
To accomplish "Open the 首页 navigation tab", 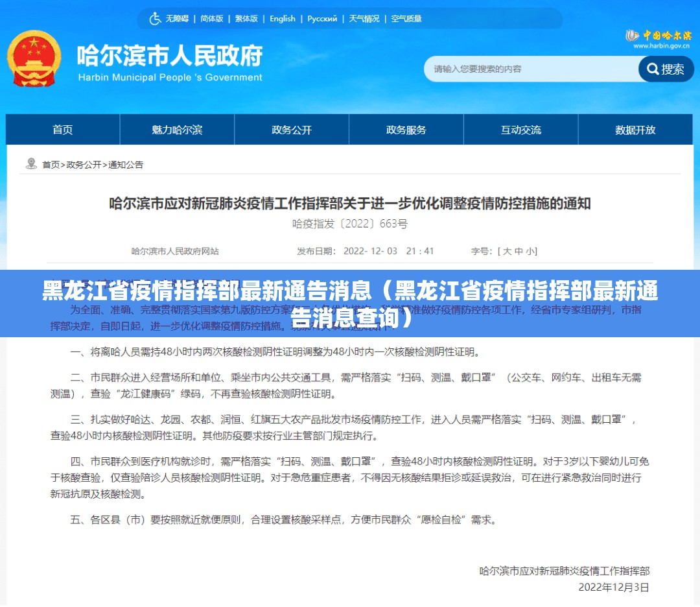I will (62, 130).
